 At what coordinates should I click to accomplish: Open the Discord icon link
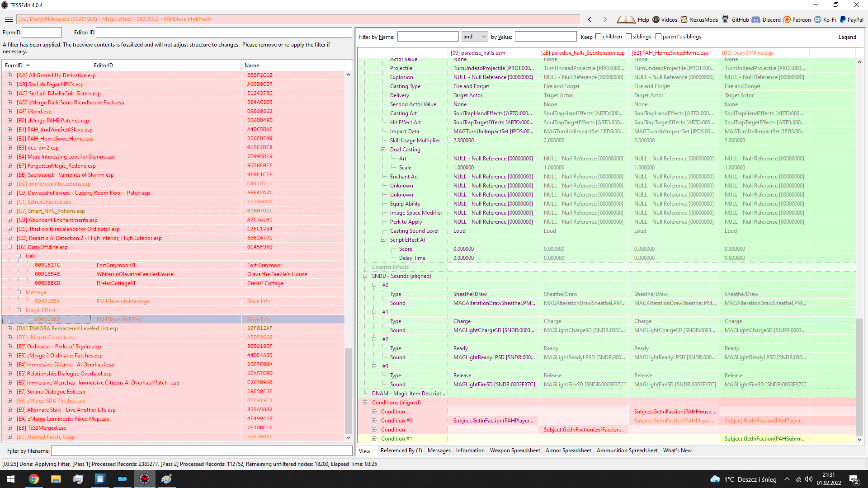756,19
